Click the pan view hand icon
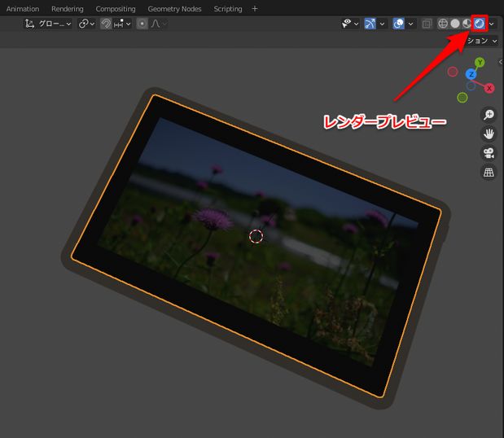Image resolution: width=504 pixels, height=438 pixels. click(x=489, y=134)
